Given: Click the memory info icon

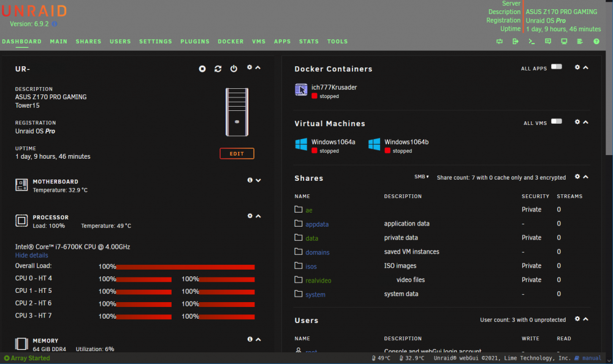Looking at the screenshot, I should (x=250, y=339).
